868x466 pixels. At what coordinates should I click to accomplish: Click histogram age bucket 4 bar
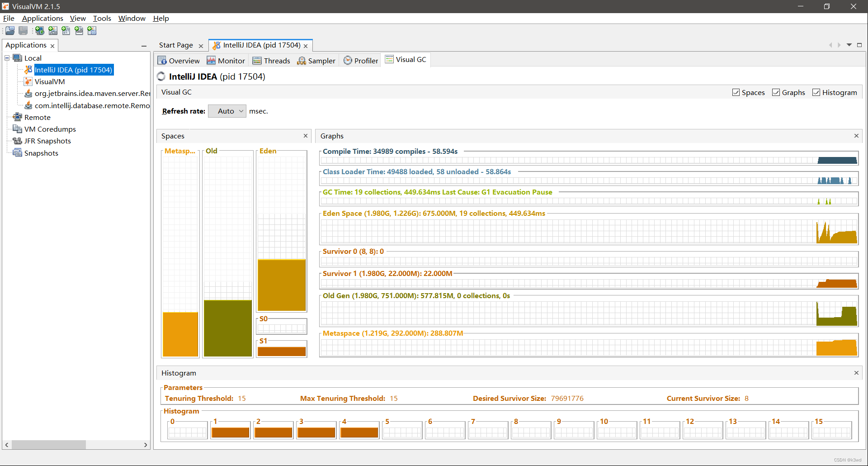click(359, 433)
